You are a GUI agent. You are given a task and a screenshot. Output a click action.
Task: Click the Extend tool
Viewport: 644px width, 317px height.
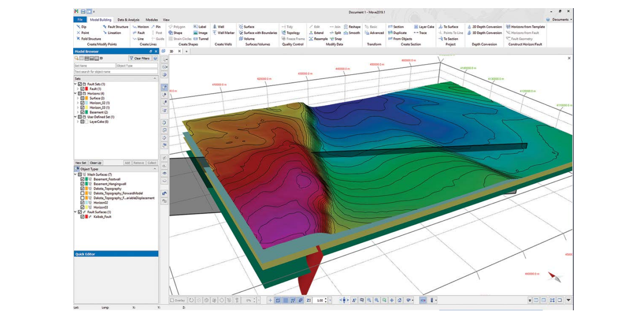[316, 33]
